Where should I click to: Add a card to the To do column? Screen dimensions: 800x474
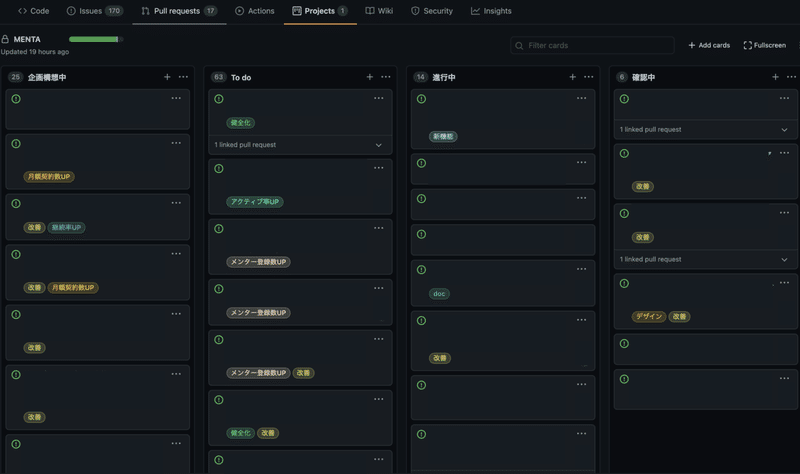(369, 77)
